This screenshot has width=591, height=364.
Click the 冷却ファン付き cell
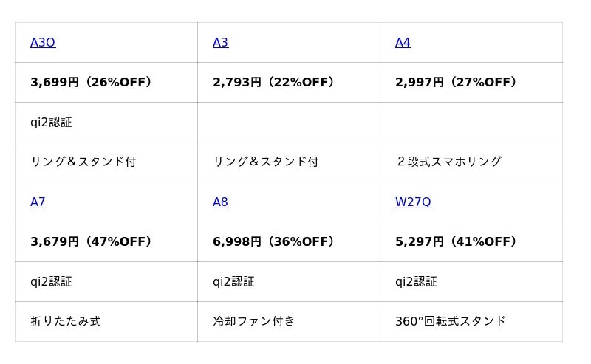[254, 322]
